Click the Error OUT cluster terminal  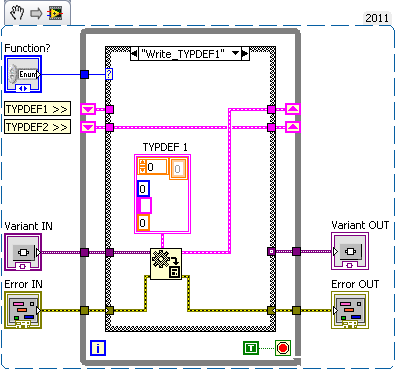pyautogui.click(x=350, y=310)
